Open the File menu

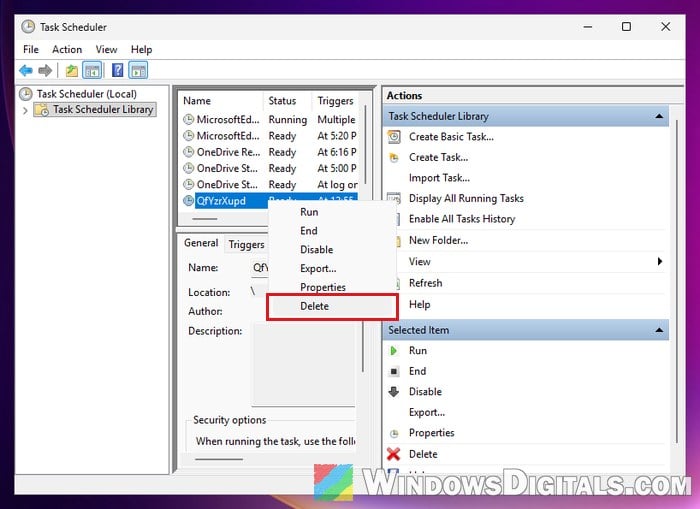tap(31, 50)
